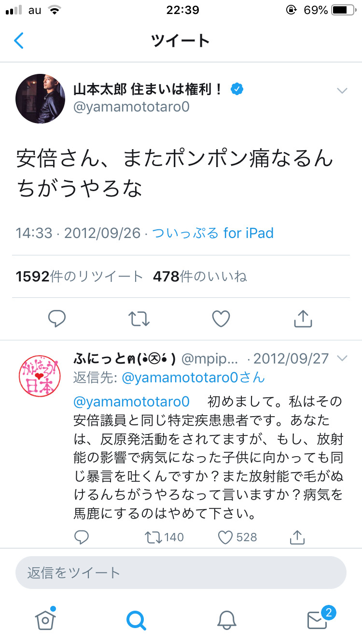362x644 pixels.
Task: Like the main tweet using the heart icon
Action: click(x=221, y=319)
